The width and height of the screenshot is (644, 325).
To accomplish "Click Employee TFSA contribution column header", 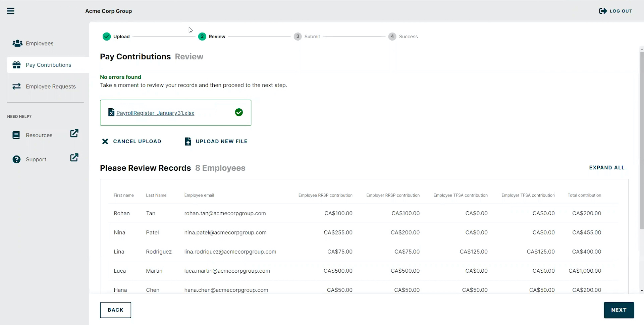I will (461, 195).
